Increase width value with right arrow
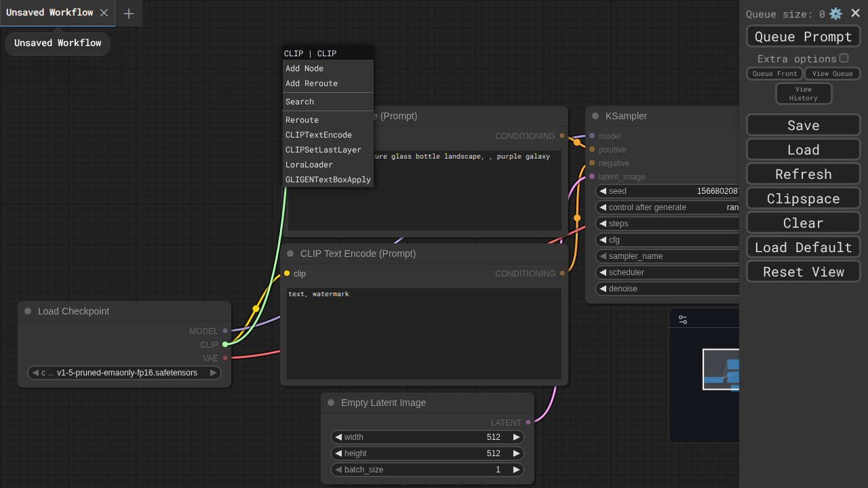 517,437
